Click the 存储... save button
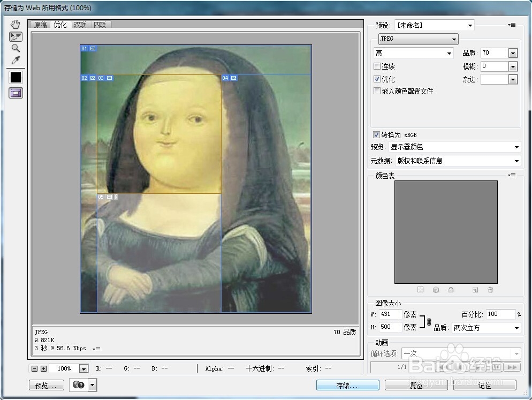Viewport: 532px width, 400px height. (x=348, y=385)
